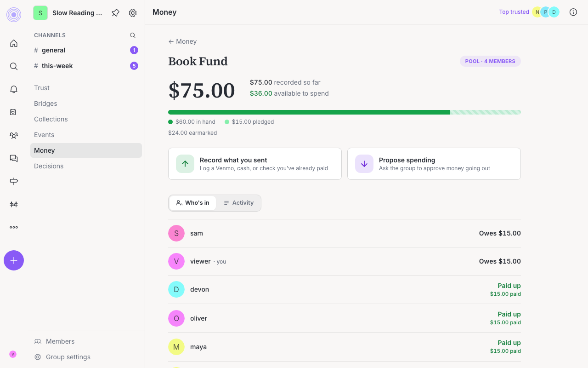Open the calendar heart icon in left rail
This screenshot has height=368, width=588.
pos(14,112)
